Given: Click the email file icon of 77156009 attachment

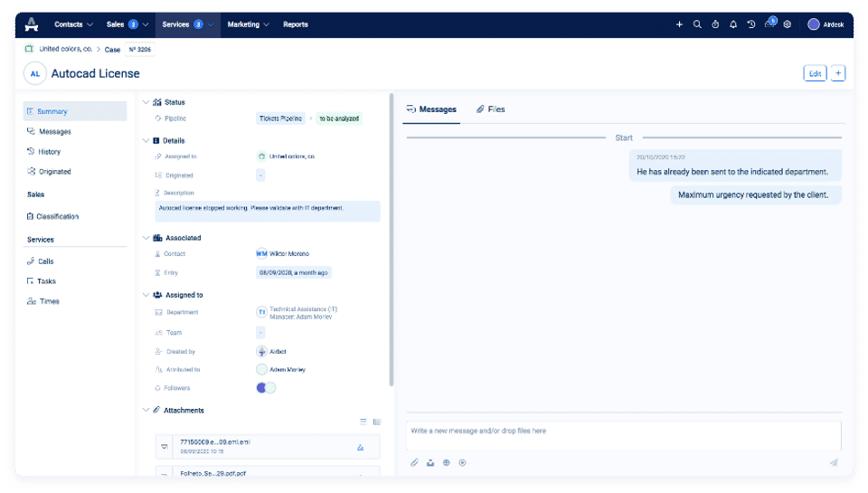Looking at the screenshot, I should 165,447.
